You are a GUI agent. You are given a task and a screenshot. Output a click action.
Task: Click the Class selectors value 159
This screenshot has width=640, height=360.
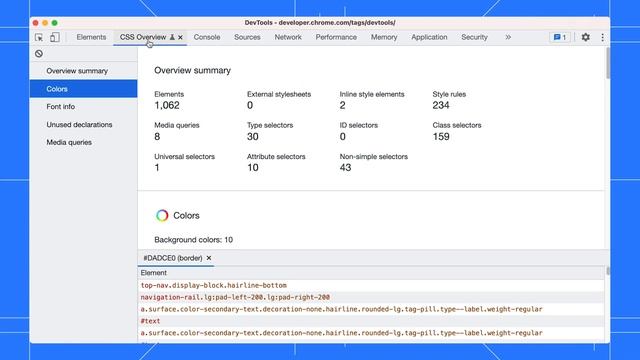coord(441,136)
